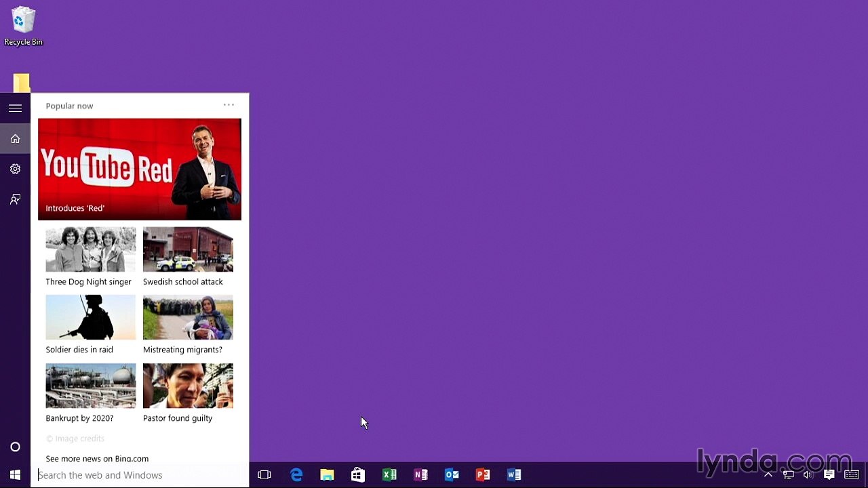Open the Settings gear in the Cortana sidebar
The width and height of the screenshot is (868, 488).
[x=15, y=169]
